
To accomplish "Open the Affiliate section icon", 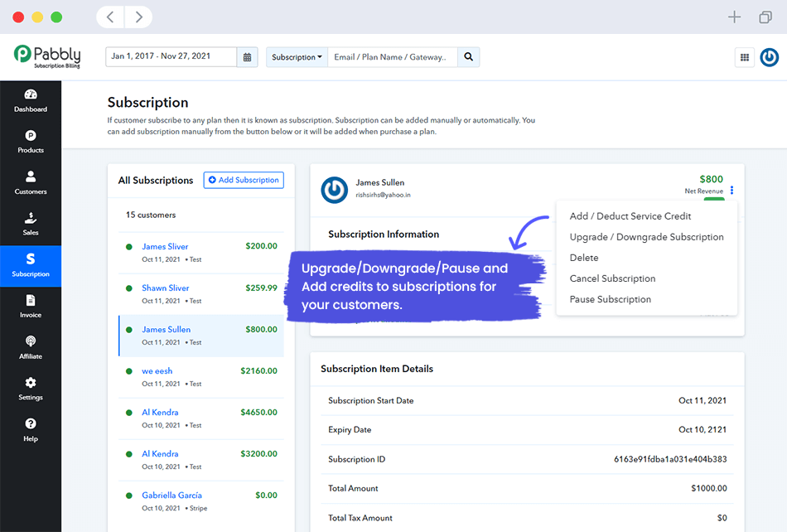I will coord(31,342).
